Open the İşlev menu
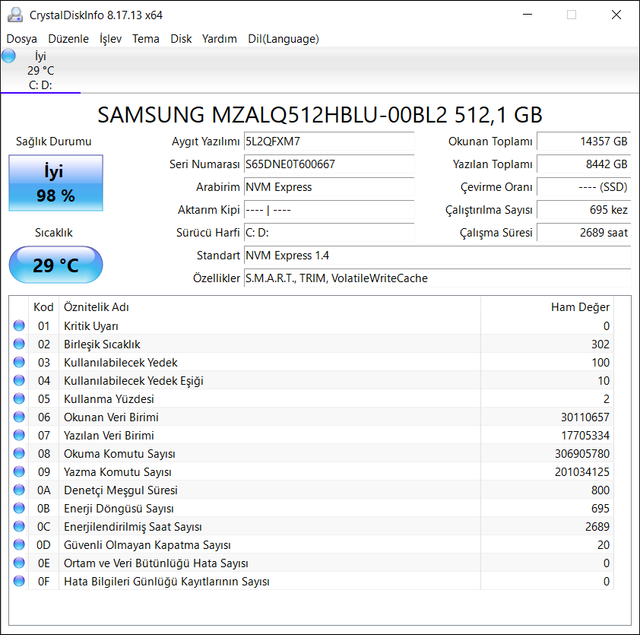This screenshot has height=635, width=640. [x=111, y=39]
